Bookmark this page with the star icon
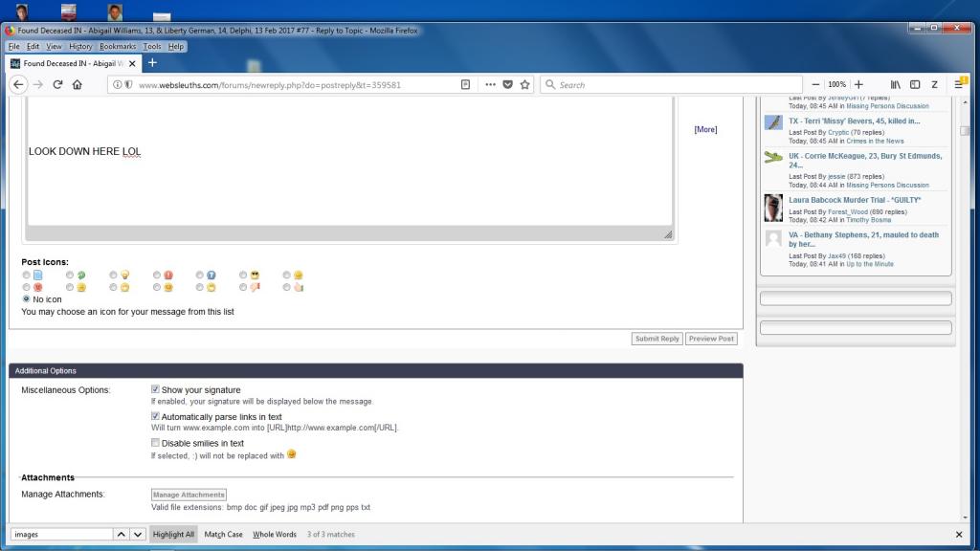 [x=525, y=84]
